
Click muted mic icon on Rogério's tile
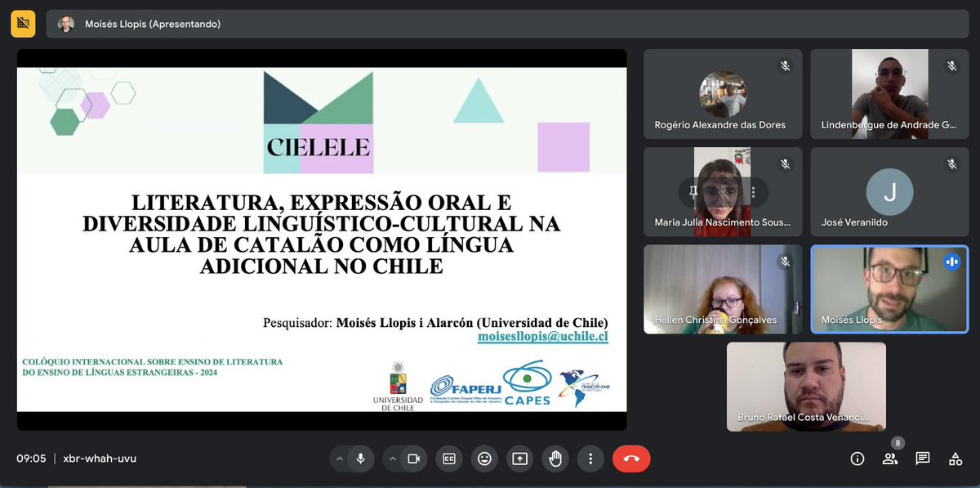click(x=785, y=66)
